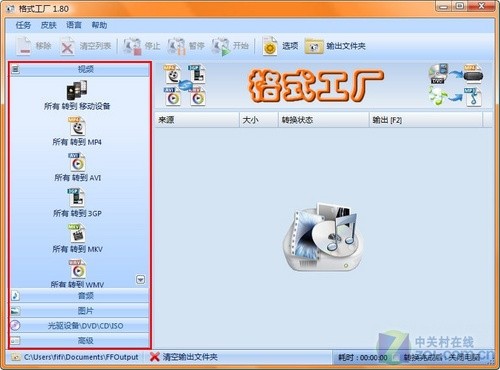Click the 耗时 : 00:00:00 status text

[363, 358]
